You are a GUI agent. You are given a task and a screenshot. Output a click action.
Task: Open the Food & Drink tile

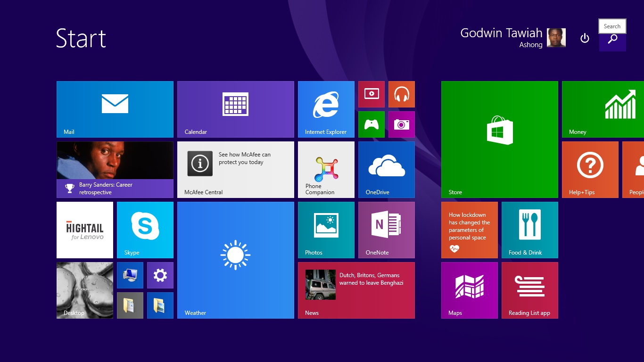[530, 230]
